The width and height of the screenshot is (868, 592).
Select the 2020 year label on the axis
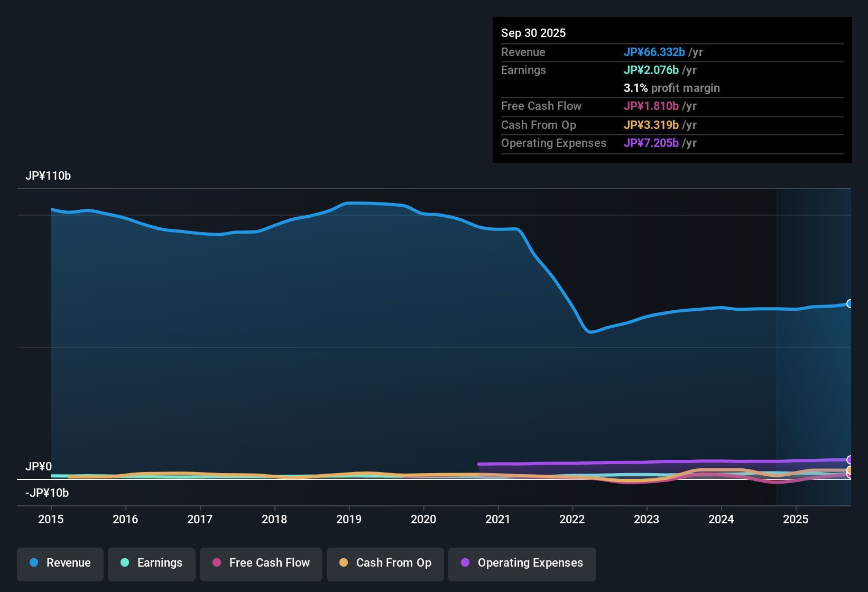click(423, 520)
